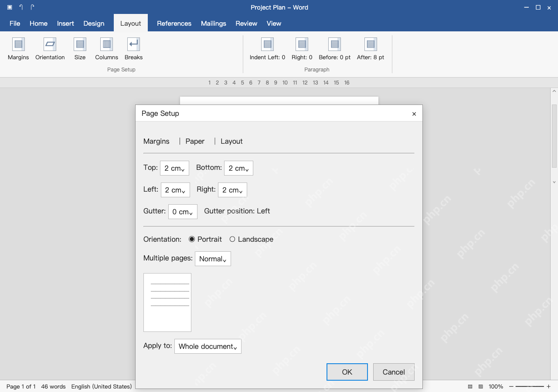This screenshot has height=392, width=558.
Task: Switch to the first view layout icon in status bar
Action: pyautogui.click(x=470, y=386)
